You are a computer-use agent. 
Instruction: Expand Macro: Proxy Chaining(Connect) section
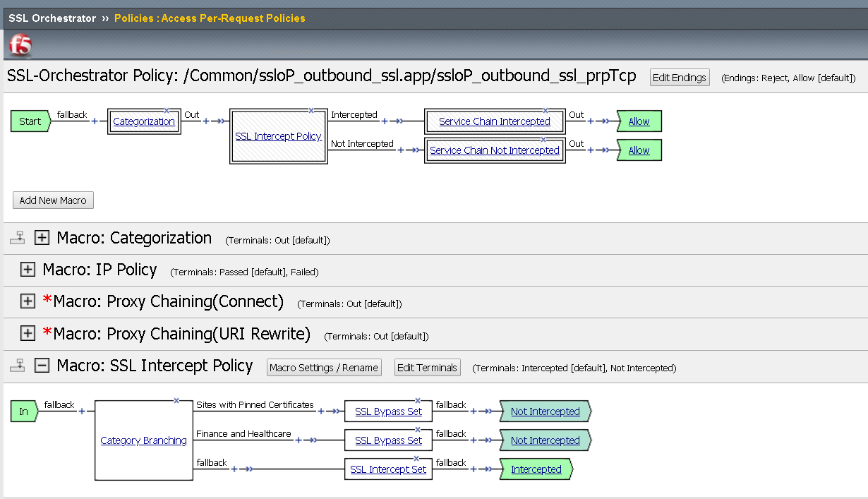tap(28, 301)
